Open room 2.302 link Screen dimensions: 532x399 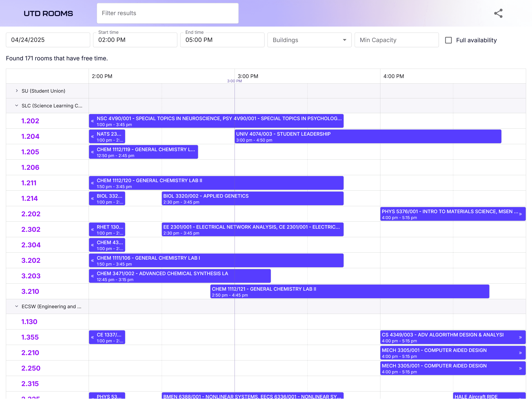click(x=31, y=229)
